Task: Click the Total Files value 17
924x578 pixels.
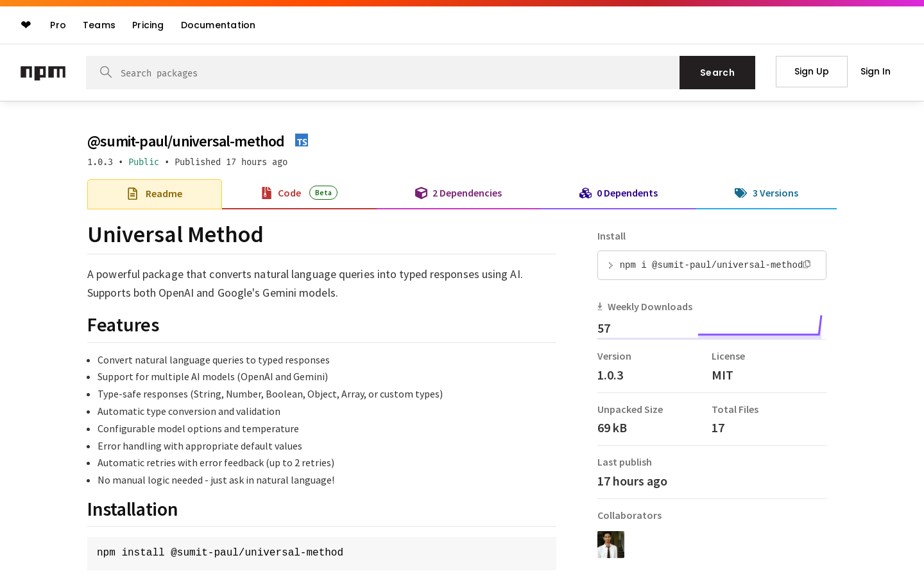Action: coord(718,428)
